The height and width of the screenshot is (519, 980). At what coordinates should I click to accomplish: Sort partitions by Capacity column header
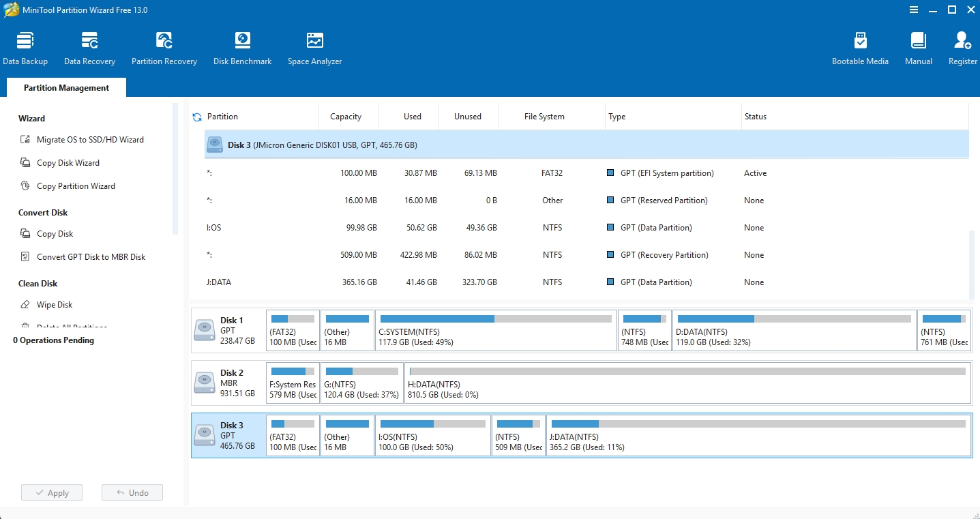pos(346,117)
